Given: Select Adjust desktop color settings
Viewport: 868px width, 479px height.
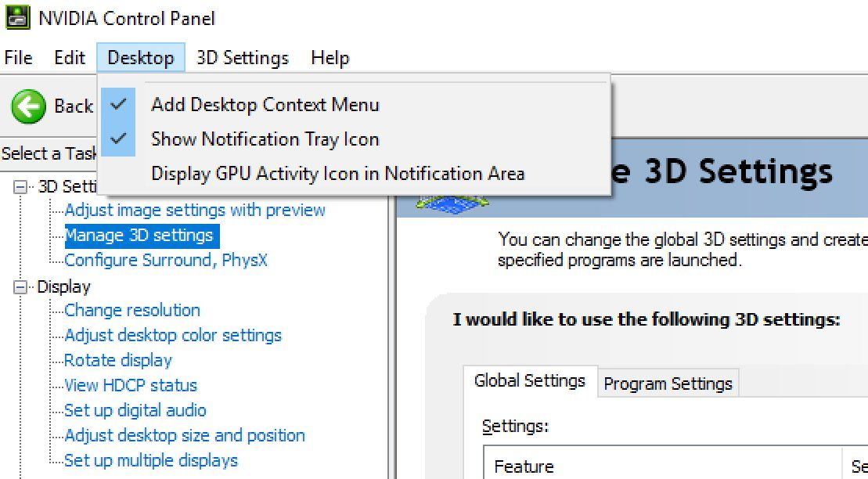Looking at the screenshot, I should pyautogui.click(x=171, y=335).
